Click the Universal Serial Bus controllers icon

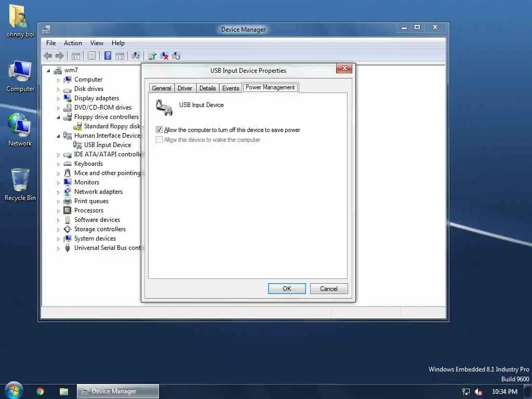tap(68, 248)
